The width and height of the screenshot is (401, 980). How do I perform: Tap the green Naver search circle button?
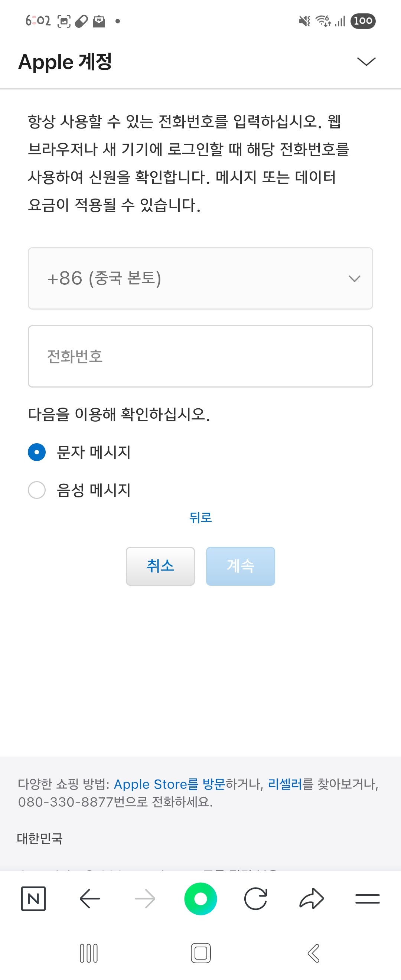tap(200, 899)
